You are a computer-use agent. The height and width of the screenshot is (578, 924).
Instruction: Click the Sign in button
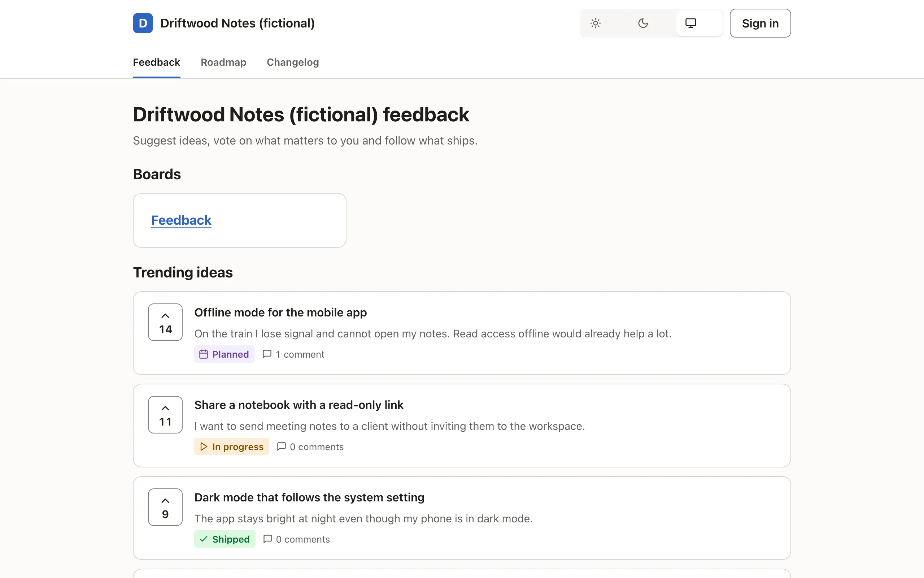tap(760, 23)
